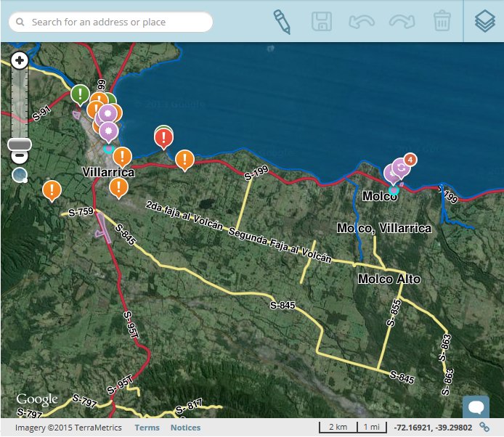The image size is (504, 437).
Task: Click the 'Segunda Faja al Volcán' road label
Action: (280, 245)
